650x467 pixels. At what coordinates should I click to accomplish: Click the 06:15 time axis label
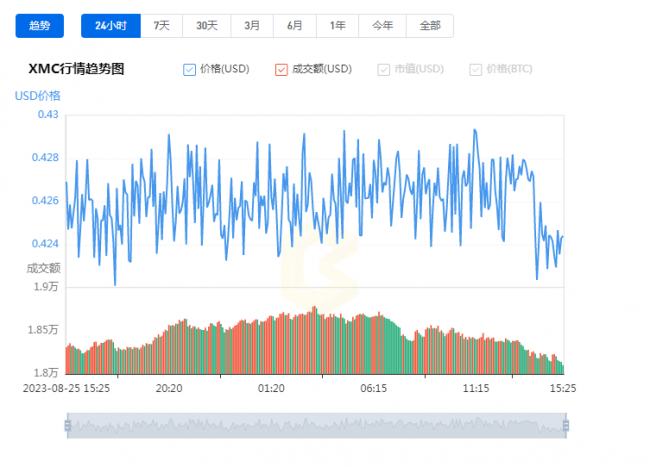tap(374, 388)
